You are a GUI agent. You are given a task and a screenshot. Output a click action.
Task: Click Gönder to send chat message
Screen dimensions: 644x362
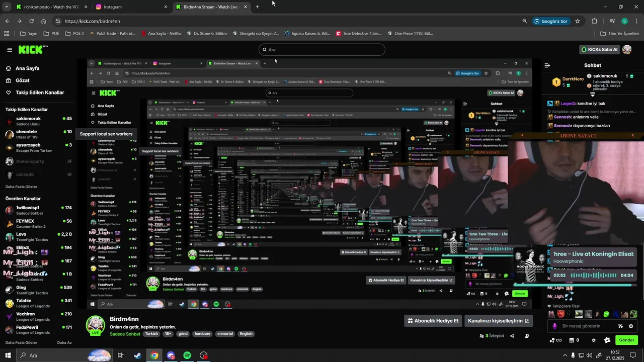[x=626, y=340]
